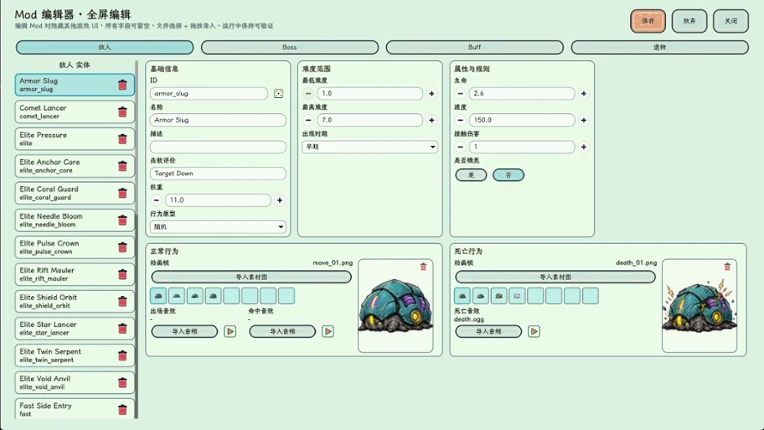Viewport: 764px width, 430px height.
Task: Select the third 死亡行为 (death behavior) animation frame
Action: [x=499, y=296]
